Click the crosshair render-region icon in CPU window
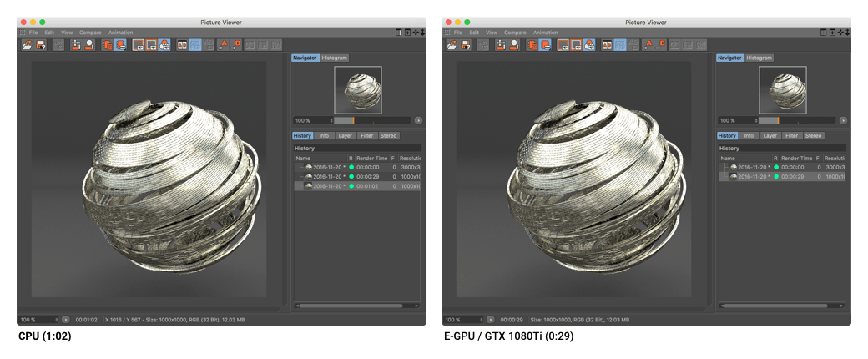 tap(76, 45)
